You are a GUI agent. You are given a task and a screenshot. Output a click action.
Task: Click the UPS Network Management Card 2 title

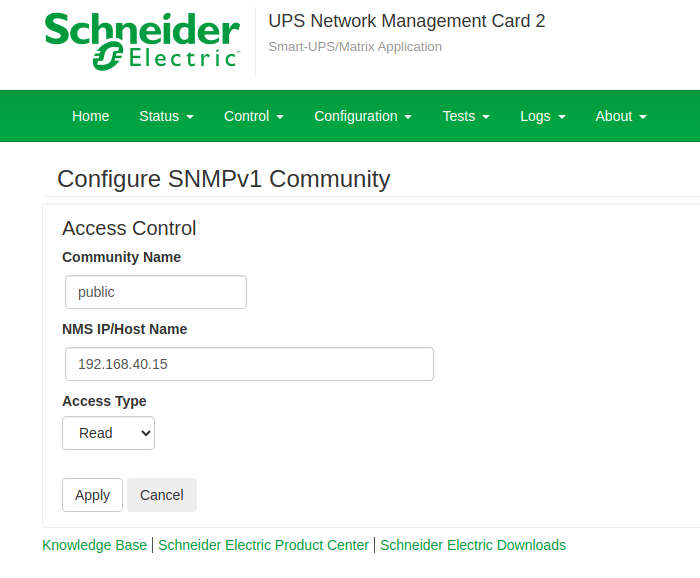(406, 21)
